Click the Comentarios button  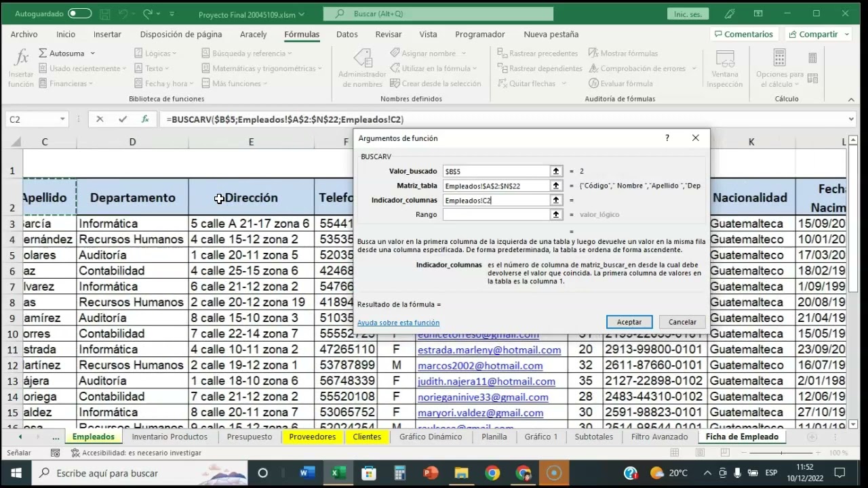click(743, 35)
